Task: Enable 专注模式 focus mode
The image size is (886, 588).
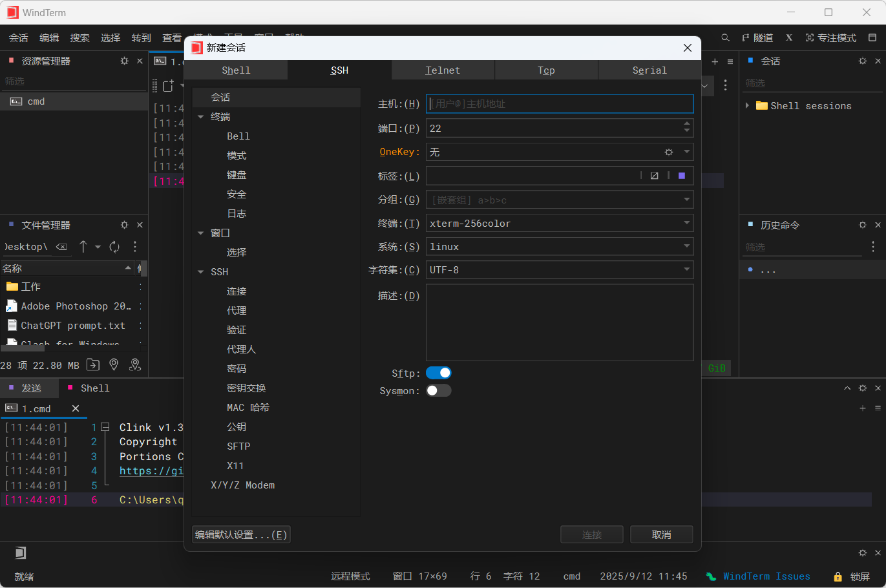Action: [x=830, y=38]
